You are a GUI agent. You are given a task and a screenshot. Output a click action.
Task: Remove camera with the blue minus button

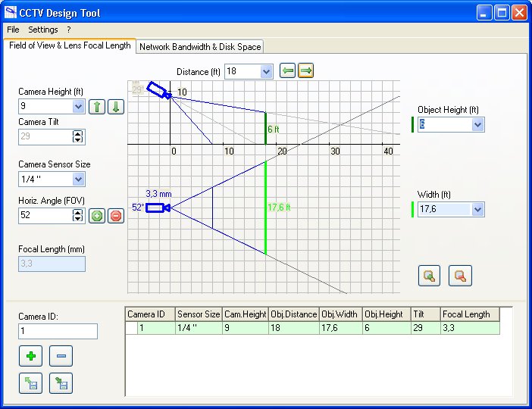[61, 355]
